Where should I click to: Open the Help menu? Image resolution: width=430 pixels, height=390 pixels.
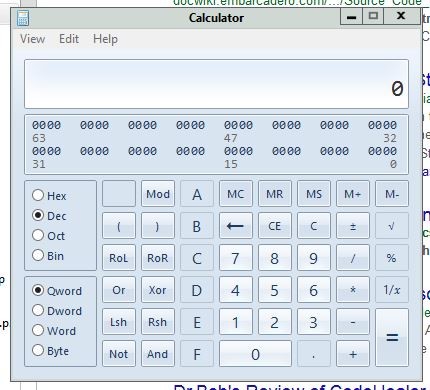[105, 39]
